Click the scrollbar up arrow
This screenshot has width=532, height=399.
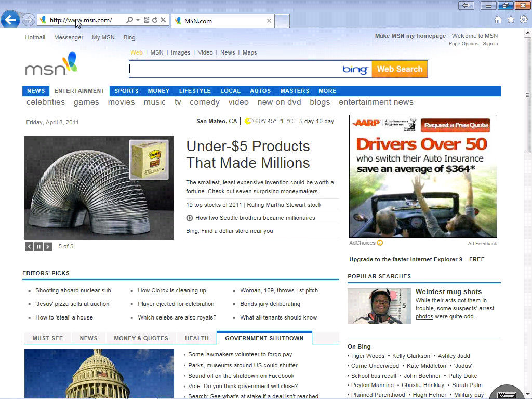(x=527, y=33)
